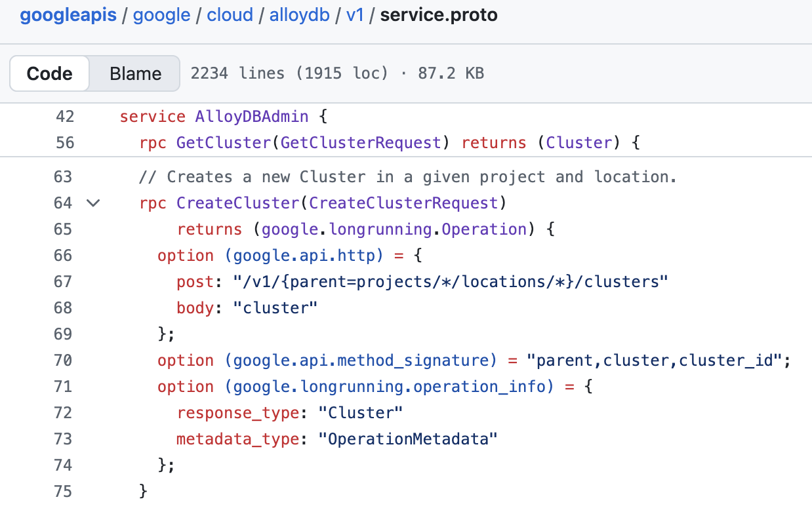The height and width of the screenshot is (510, 812).
Task: Select line number 65
Action: pos(63,229)
